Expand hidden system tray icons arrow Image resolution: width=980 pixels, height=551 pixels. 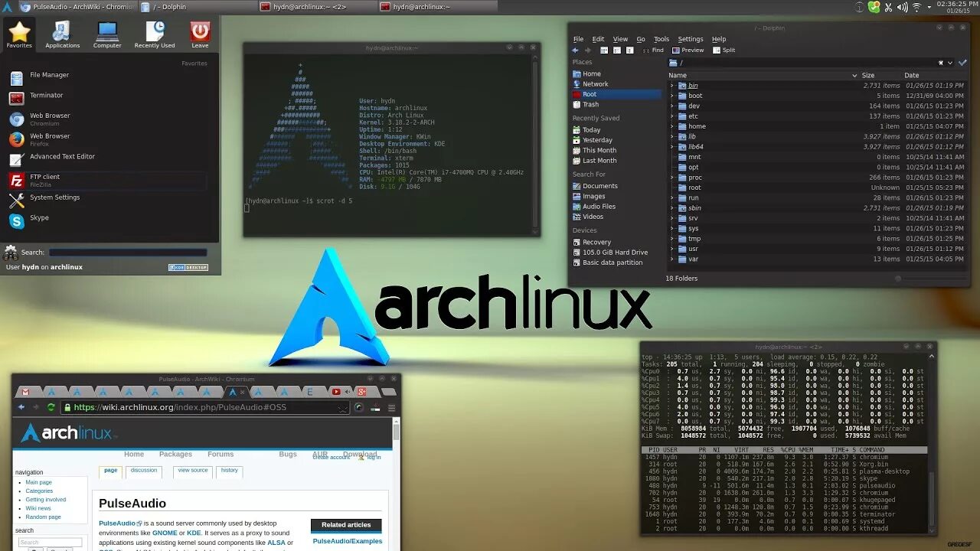point(929,7)
